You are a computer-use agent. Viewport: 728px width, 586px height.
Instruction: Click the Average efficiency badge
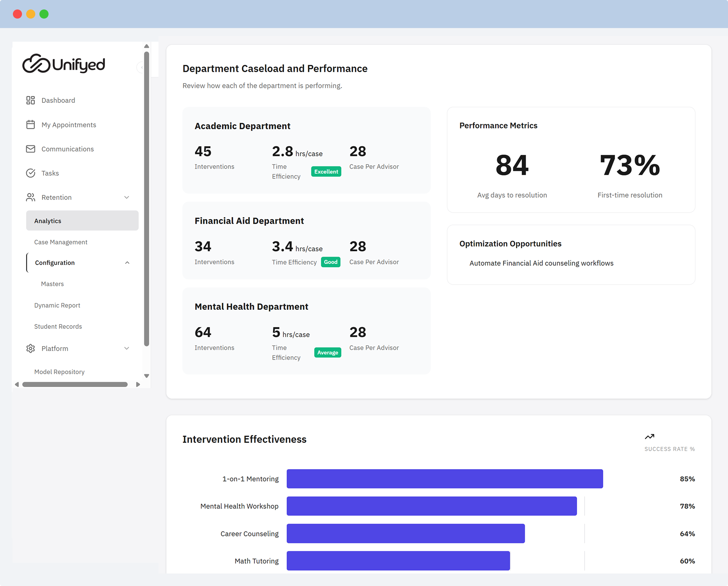click(x=328, y=353)
